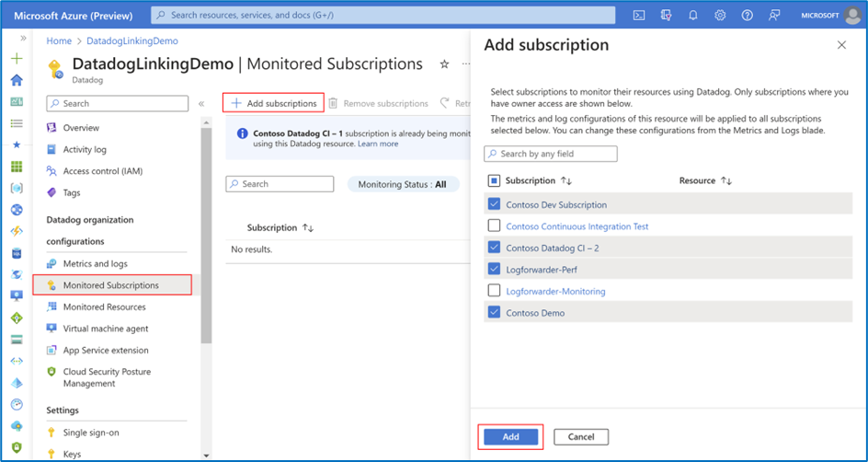Uncheck Contoso Dev Subscription checkbox
This screenshot has width=868, height=462.
point(495,204)
